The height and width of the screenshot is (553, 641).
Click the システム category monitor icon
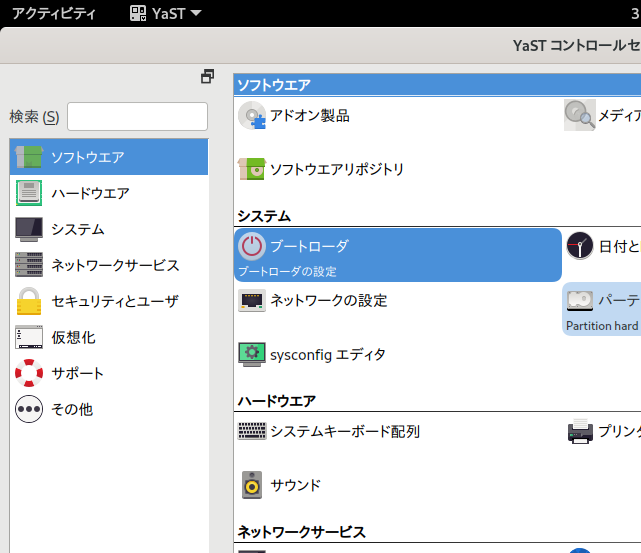[29, 229]
